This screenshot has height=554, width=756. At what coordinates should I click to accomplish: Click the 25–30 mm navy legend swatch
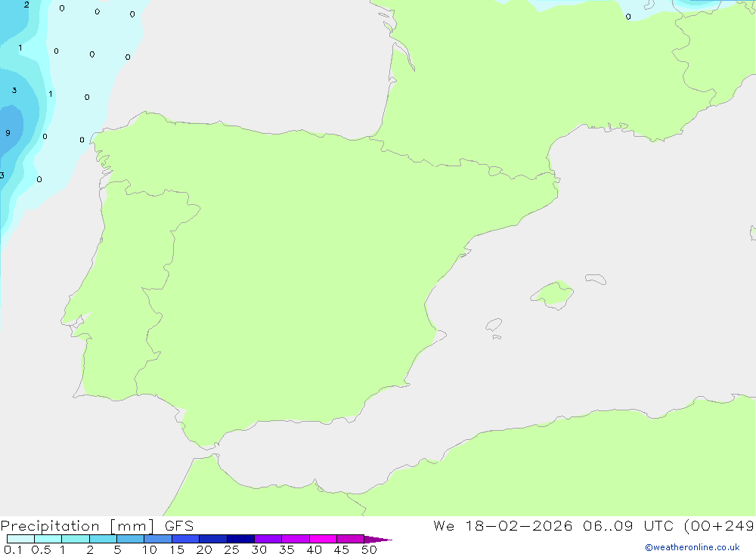(240, 539)
